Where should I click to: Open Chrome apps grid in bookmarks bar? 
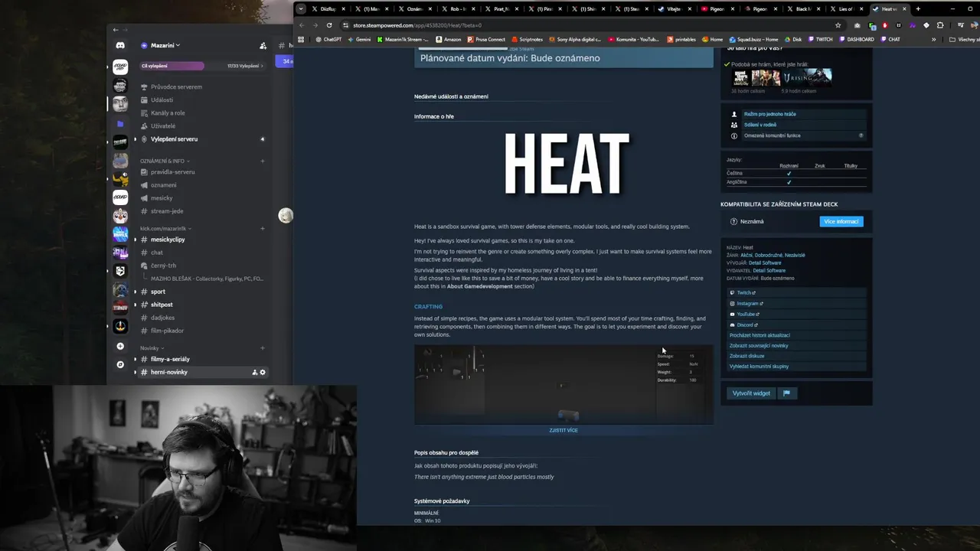[301, 39]
